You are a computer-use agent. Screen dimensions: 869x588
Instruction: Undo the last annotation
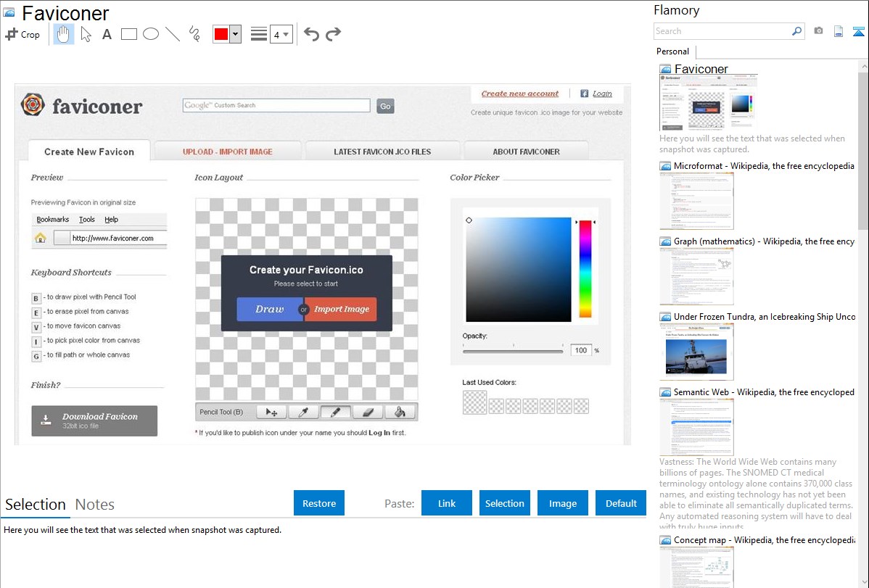(311, 34)
